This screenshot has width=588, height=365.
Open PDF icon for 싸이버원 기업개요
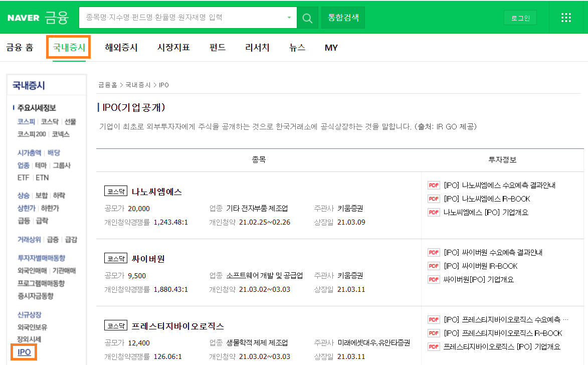pos(434,279)
